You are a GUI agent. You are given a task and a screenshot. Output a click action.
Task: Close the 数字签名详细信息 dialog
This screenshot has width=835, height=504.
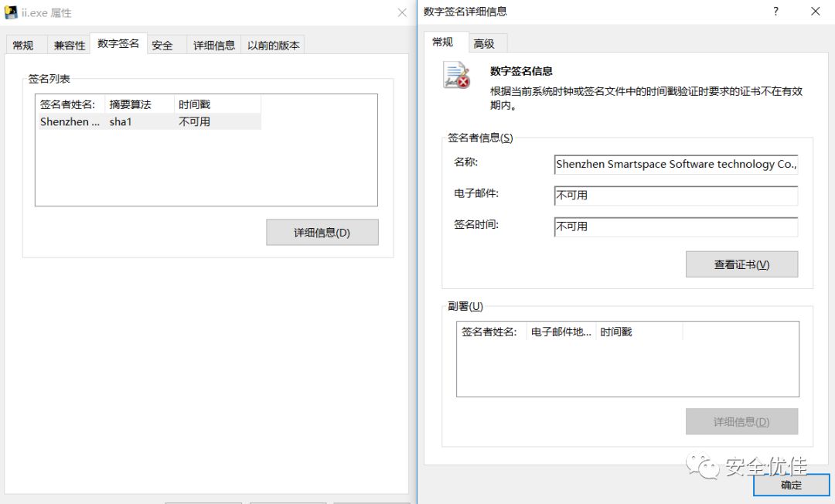click(816, 11)
